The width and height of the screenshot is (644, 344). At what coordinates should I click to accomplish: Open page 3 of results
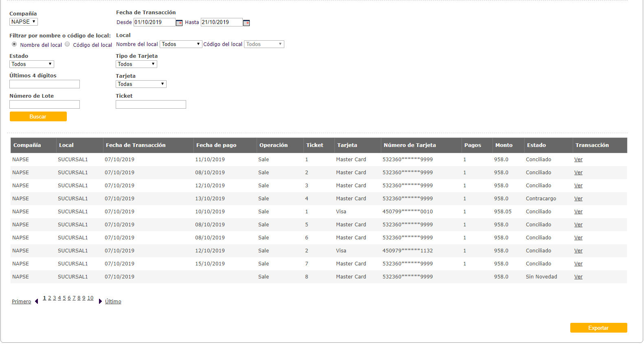(x=55, y=298)
